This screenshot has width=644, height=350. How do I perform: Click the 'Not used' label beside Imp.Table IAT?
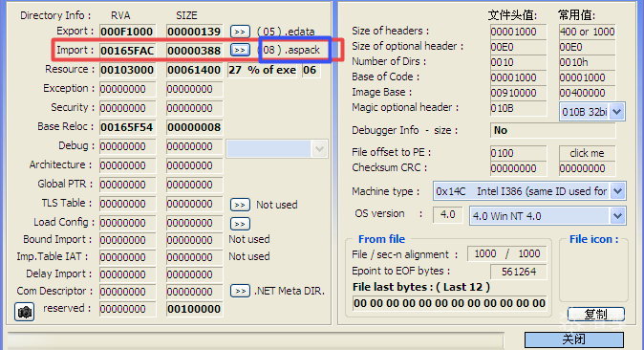[249, 256]
